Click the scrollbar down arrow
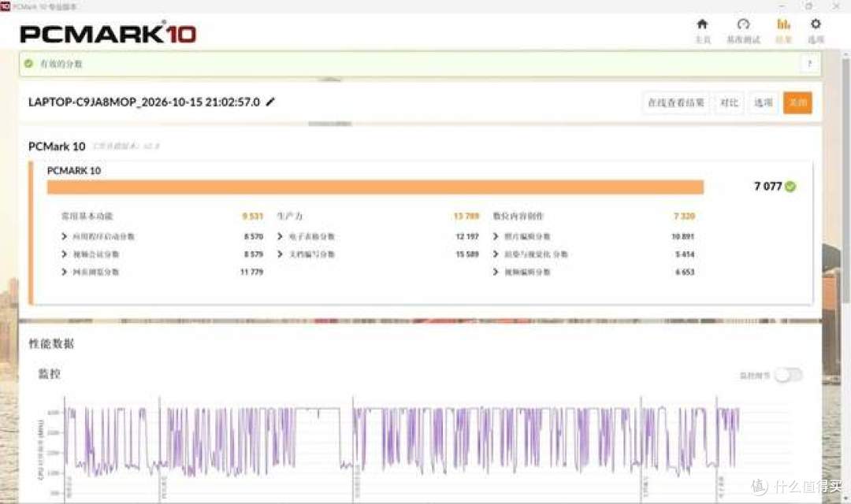 tap(845, 499)
